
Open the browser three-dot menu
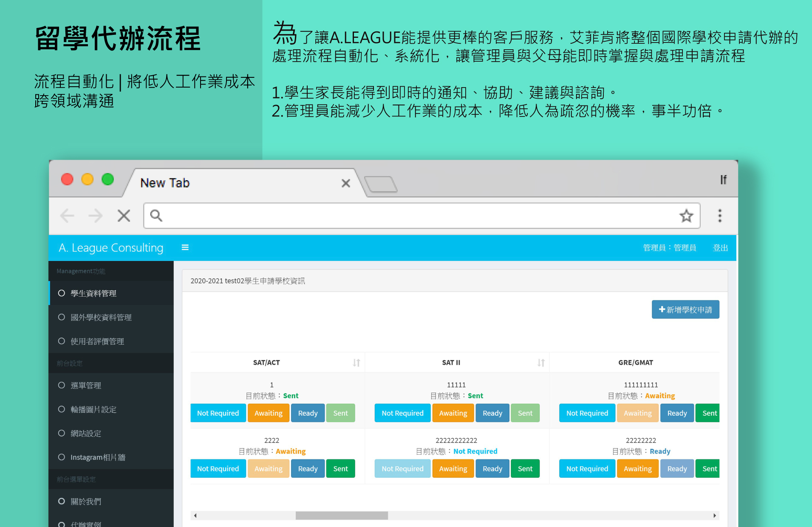719,216
